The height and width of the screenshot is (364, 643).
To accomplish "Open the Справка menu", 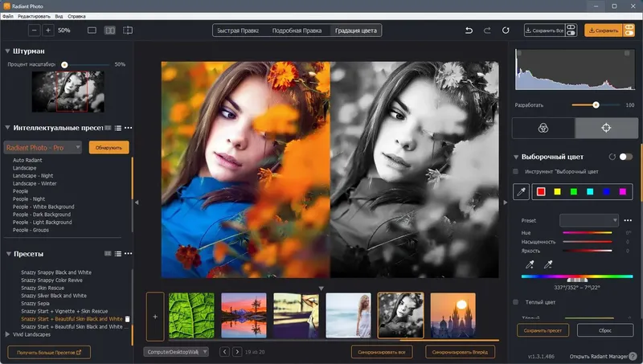I will pyautogui.click(x=76, y=16).
